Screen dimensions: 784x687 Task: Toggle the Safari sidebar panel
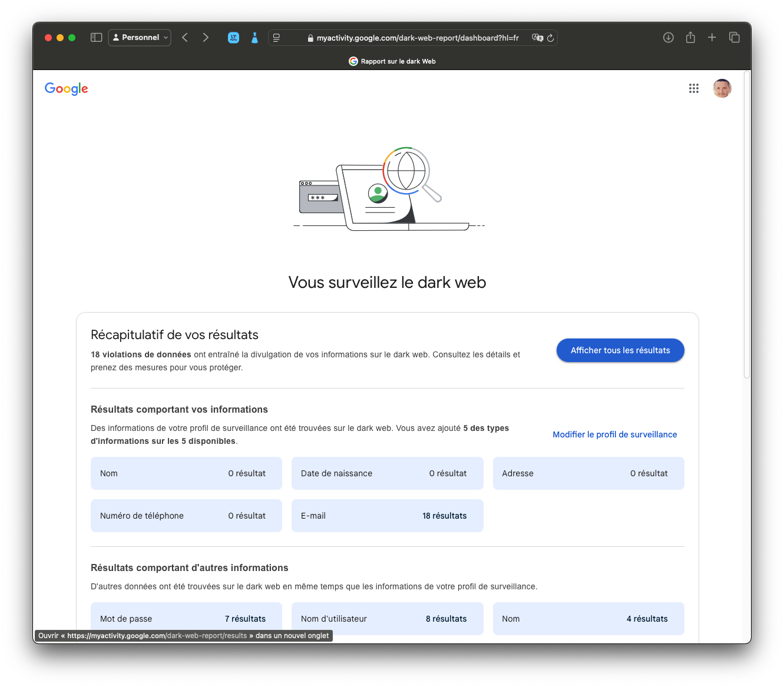(97, 38)
